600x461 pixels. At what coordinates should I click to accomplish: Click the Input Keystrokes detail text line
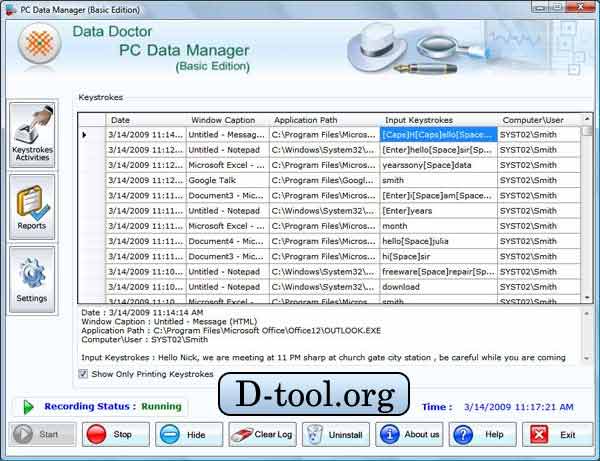[x=323, y=358]
